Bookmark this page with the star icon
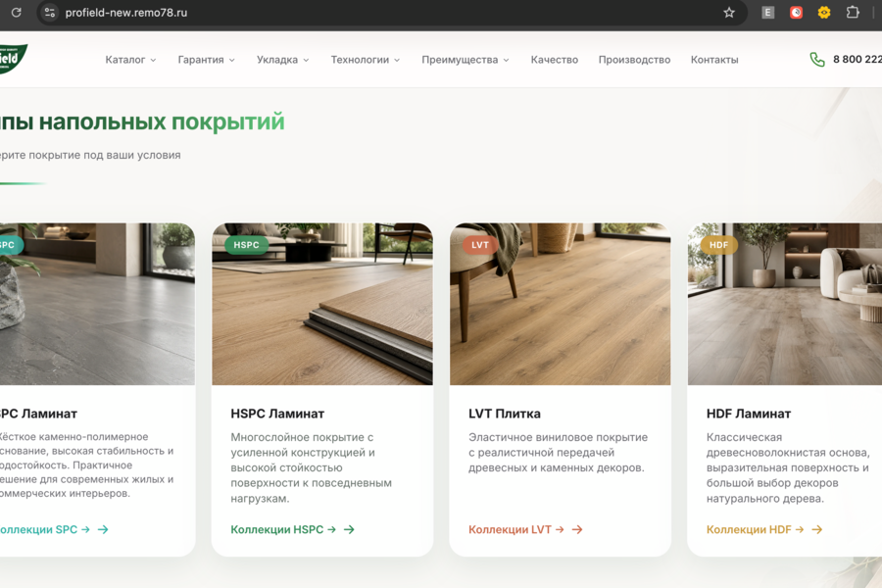The height and width of the screenshot is (588, 882). [x=729, y=13]
